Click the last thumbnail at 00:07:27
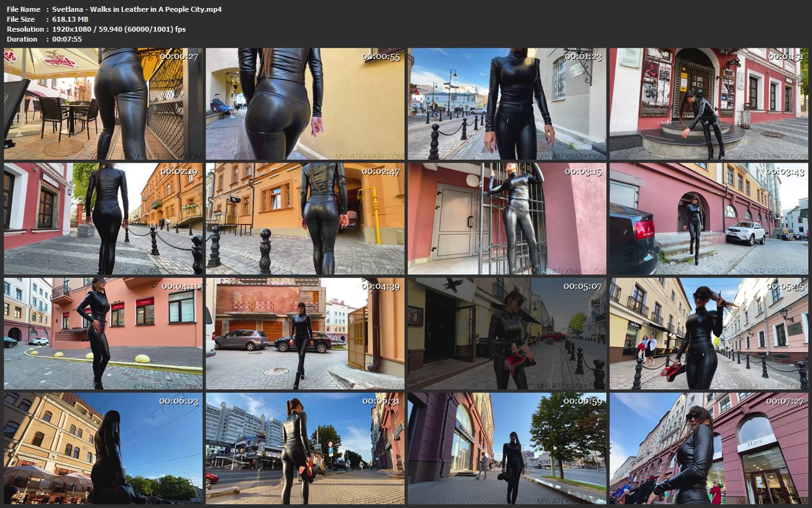Image resolution: width=812 pixels, height=508 pixels. pos(709,448)
